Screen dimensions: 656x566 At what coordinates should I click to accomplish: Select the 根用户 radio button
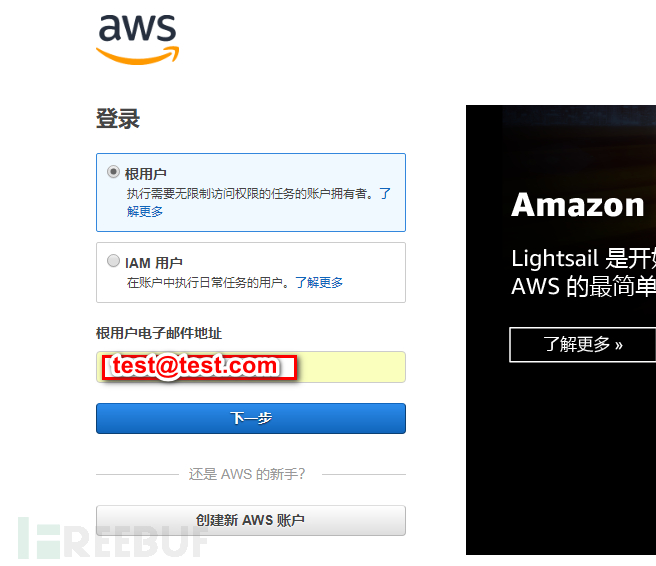(113, 172)
